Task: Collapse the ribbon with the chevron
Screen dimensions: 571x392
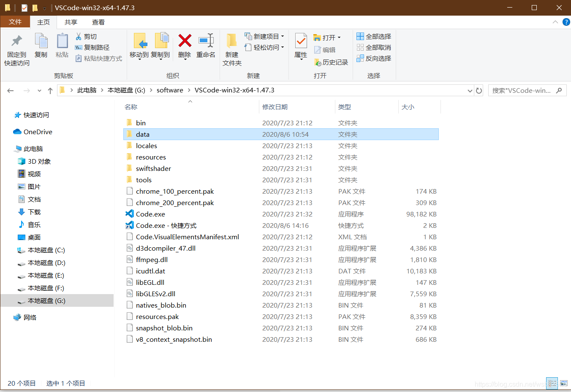Action: (x=555, y=22)
